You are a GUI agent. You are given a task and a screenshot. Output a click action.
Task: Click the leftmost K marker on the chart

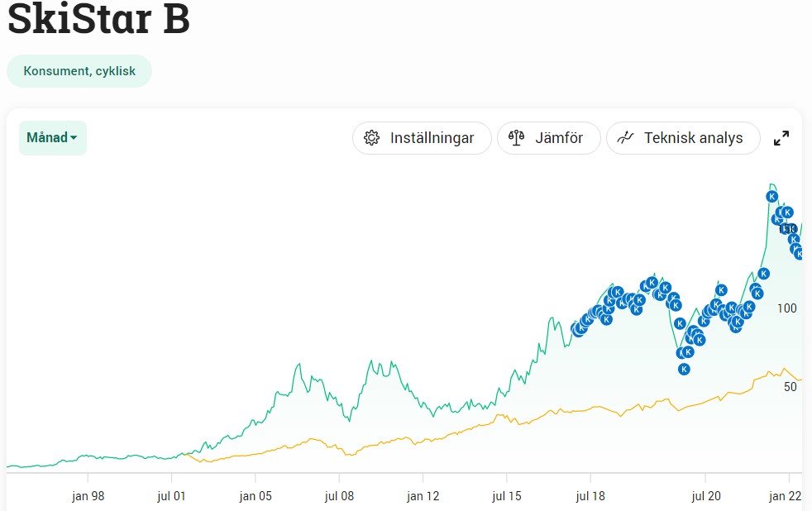coord(576,329)
